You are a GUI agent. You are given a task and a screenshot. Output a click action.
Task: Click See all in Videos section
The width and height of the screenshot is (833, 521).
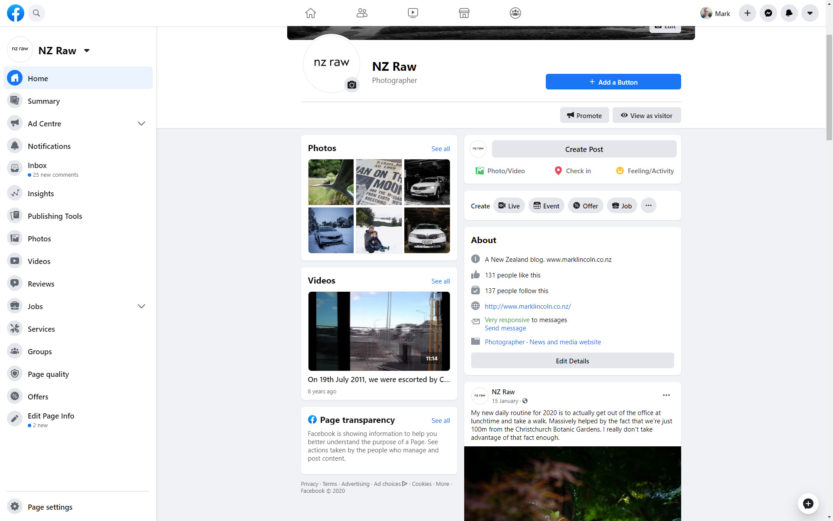(440, 281)
